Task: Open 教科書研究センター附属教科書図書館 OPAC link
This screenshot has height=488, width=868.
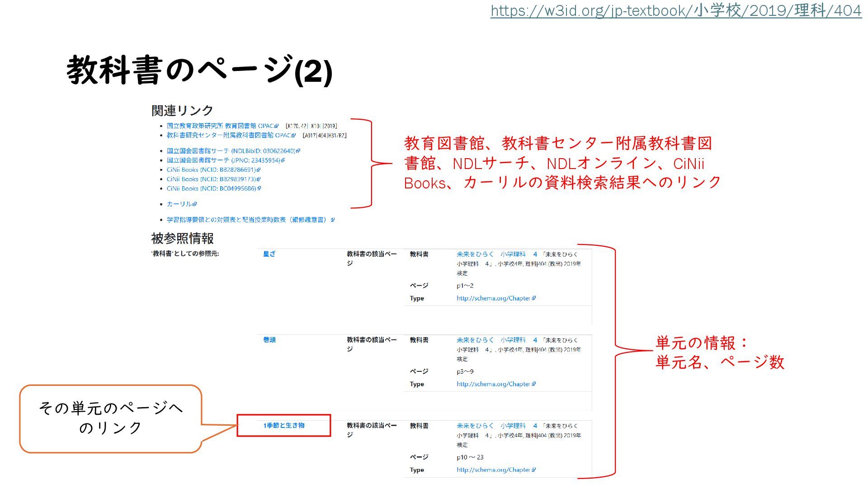Action: click(229, 136)
